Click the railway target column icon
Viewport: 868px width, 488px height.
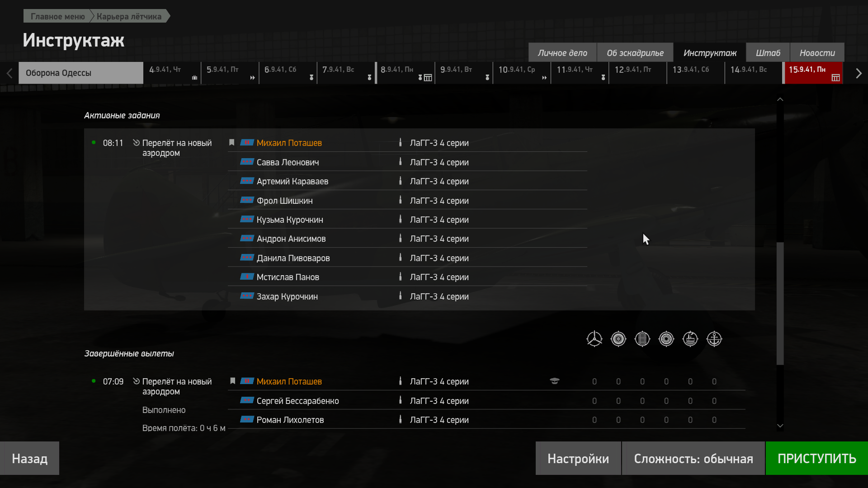[x=642, y=339]
